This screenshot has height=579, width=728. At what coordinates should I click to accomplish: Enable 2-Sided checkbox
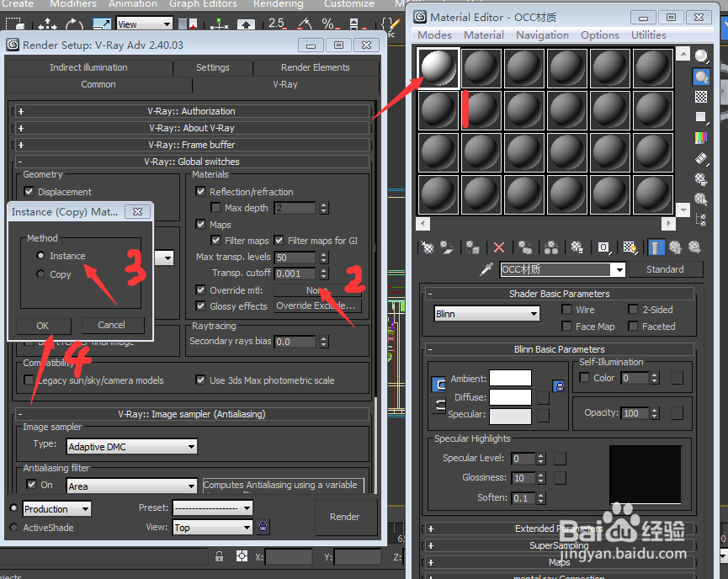pyautogui.click(x=633, y=309)
